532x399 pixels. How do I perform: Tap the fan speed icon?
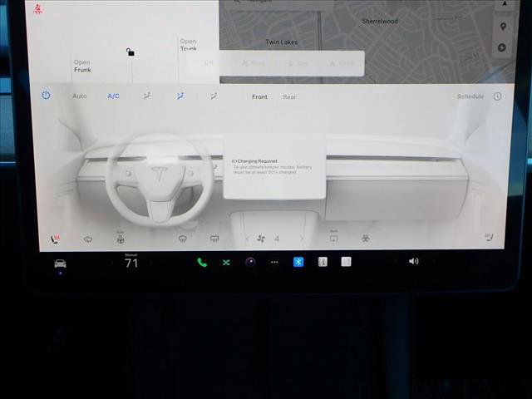261,239
